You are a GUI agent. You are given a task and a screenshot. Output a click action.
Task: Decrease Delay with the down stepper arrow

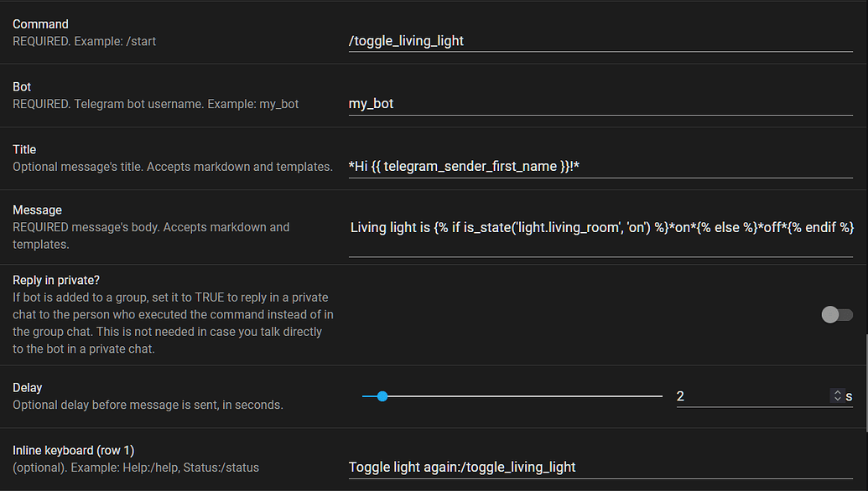(x=835, y=400)
